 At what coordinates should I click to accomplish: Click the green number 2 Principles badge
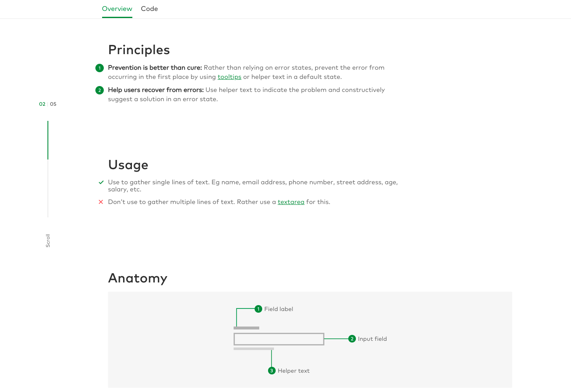[x=100, y=90]
